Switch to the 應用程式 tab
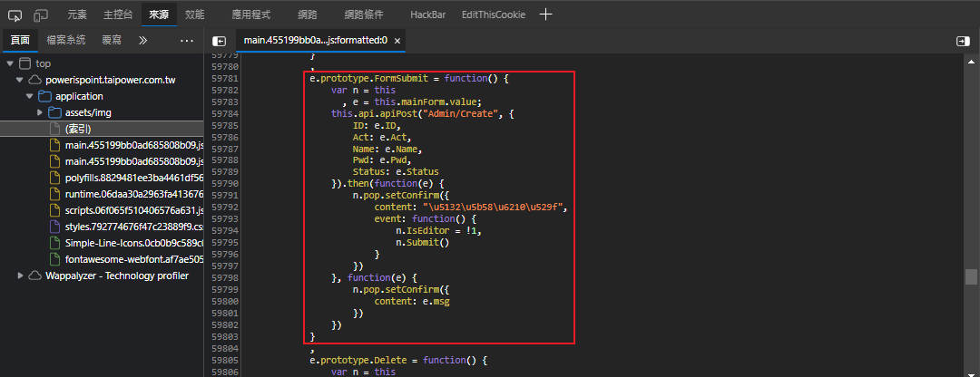 [250, 14]
